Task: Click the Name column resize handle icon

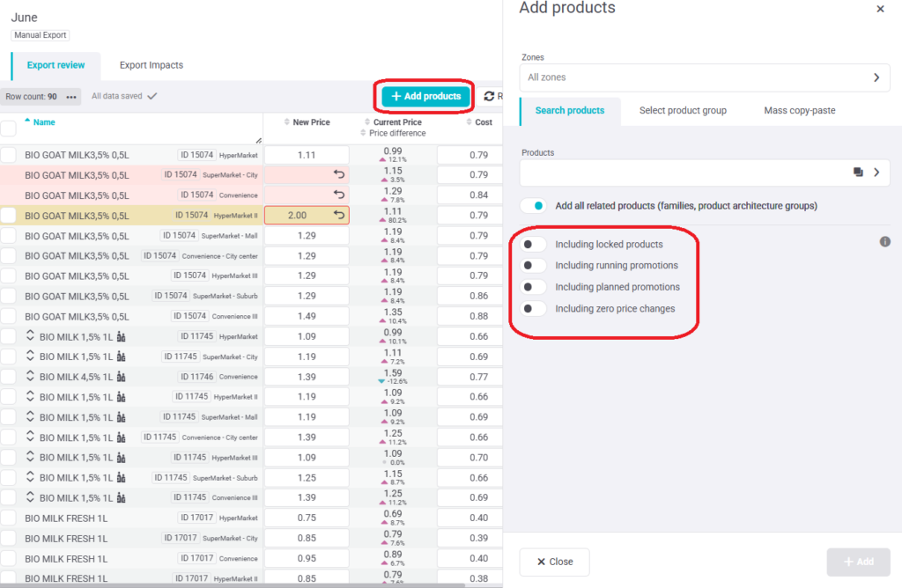Action: 259,140
